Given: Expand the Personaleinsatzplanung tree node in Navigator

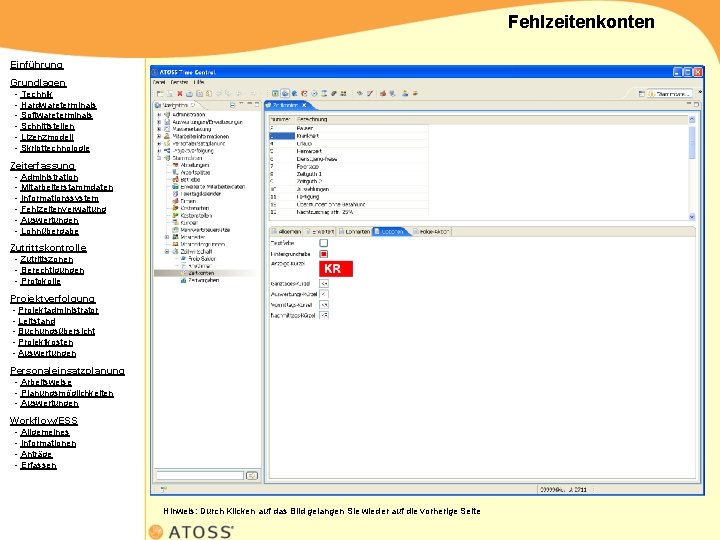Looking at the screenshot, I should click(159, 143).
